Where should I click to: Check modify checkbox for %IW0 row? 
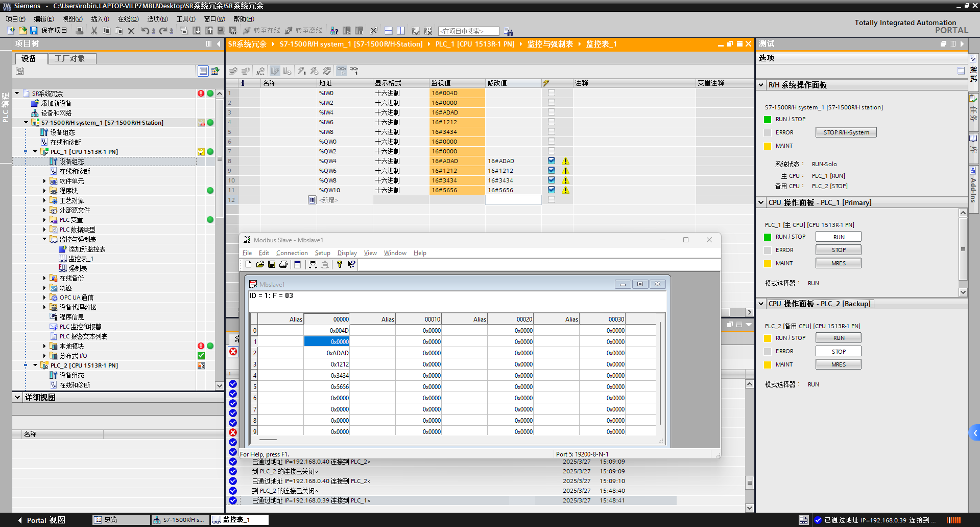552,93
